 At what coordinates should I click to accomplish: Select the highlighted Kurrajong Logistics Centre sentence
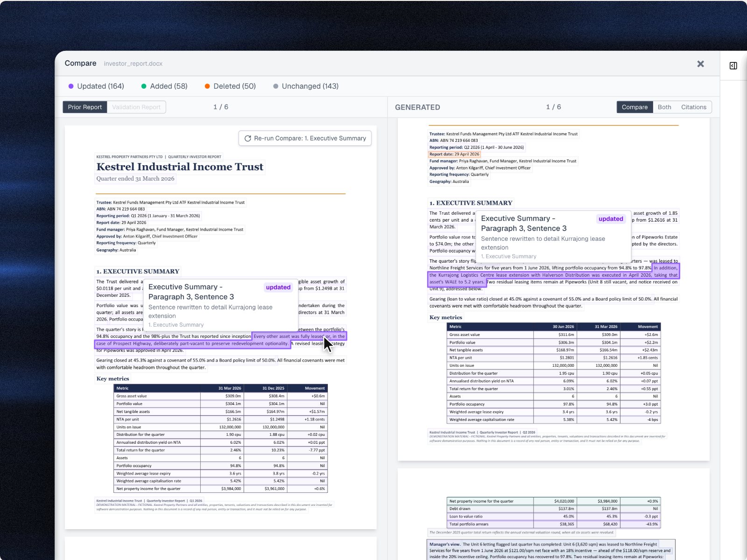coord(553,275)
